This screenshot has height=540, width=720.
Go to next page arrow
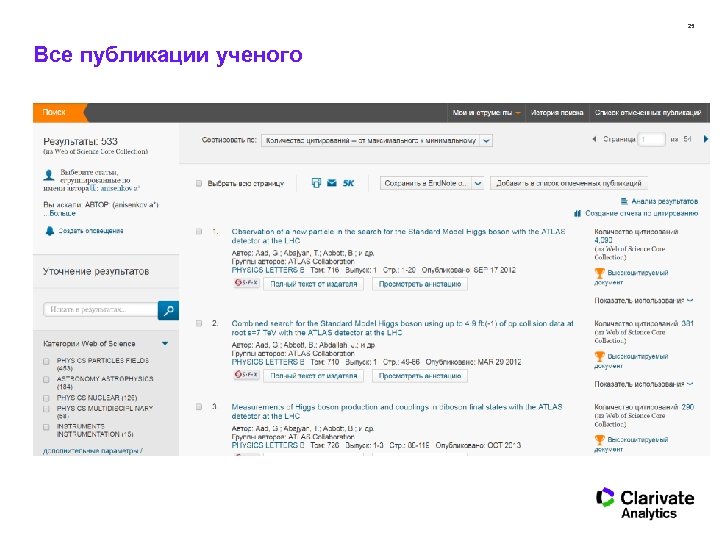(x=706, y=139)
